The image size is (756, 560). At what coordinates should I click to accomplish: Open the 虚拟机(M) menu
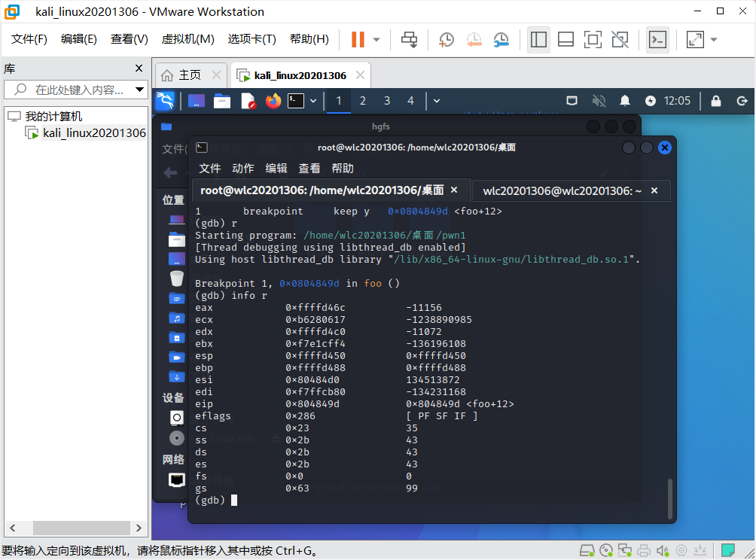(x=187, y=39)
